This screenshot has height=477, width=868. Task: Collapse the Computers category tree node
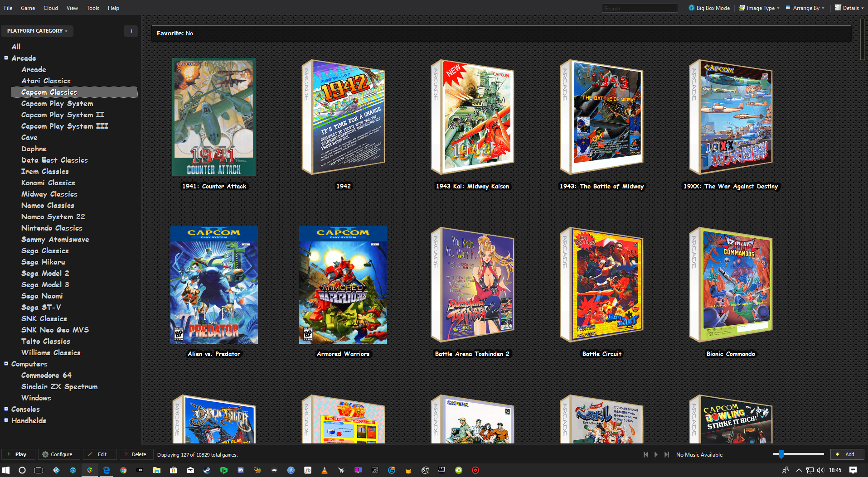[6, 363]
